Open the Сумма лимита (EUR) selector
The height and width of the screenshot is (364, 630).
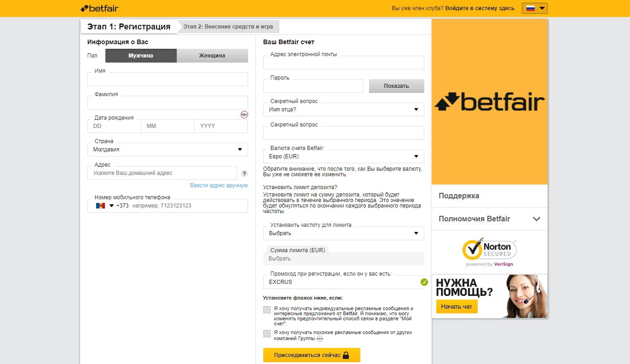coord(344,259)
